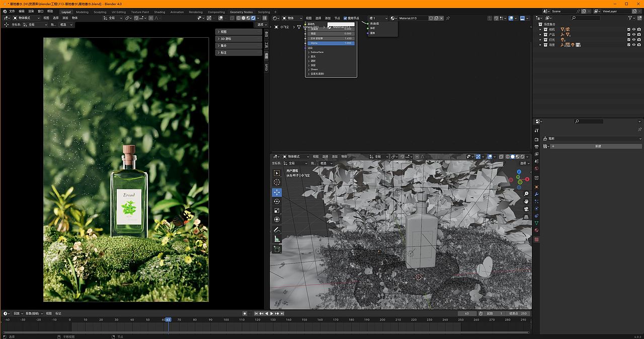Hide the 相机 collection in viewport
This screenshot has height=339, width=644.
633,29
